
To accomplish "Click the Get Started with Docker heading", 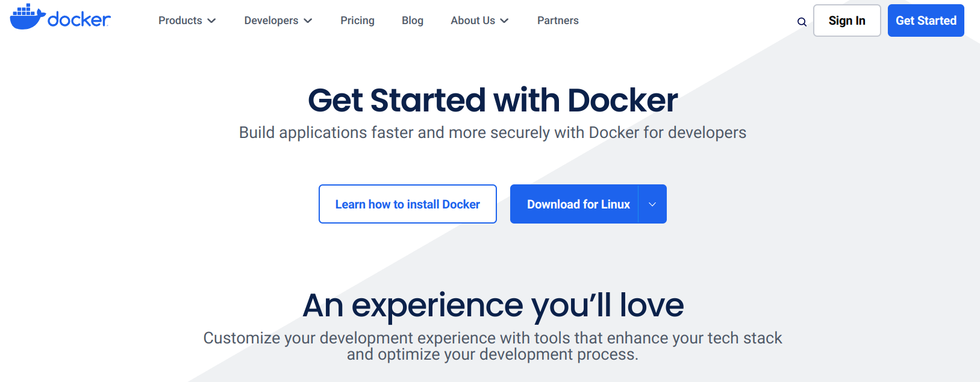I will (x=493, y=100).
